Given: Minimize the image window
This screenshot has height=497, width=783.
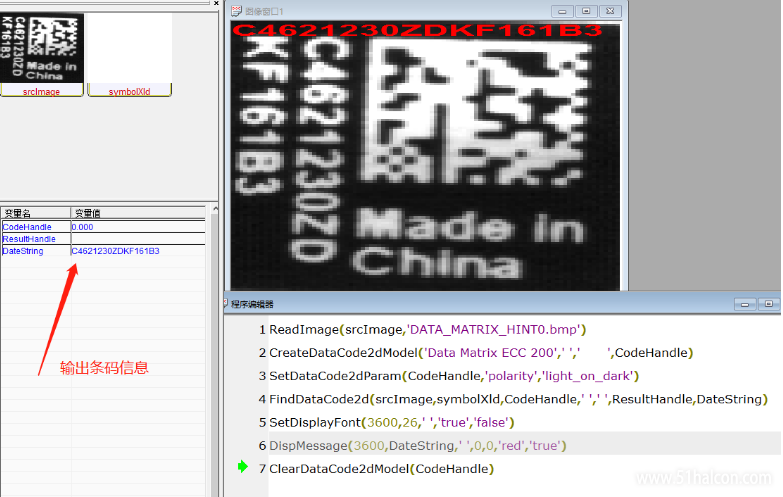Looking at the screenshot, I should pos(562,11).
